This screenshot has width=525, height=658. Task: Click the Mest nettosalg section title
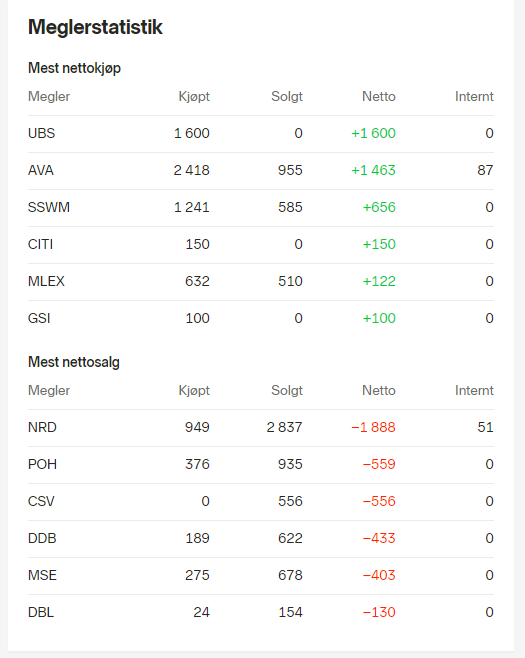pos(74,362)
